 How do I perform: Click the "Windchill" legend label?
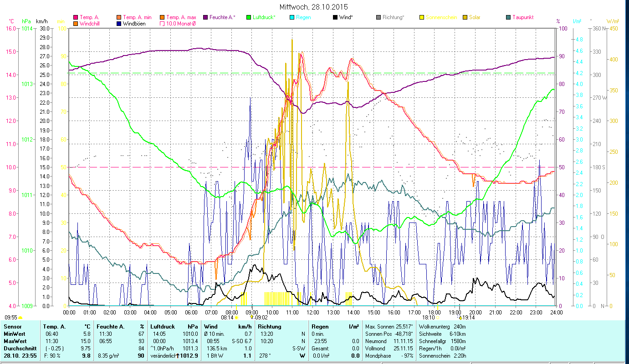(91, 24)
